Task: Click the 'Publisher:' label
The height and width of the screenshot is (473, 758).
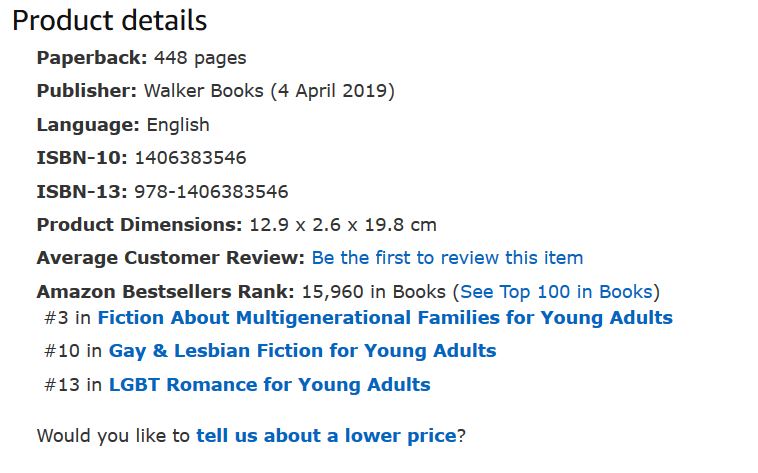Action: coord(87,91)
